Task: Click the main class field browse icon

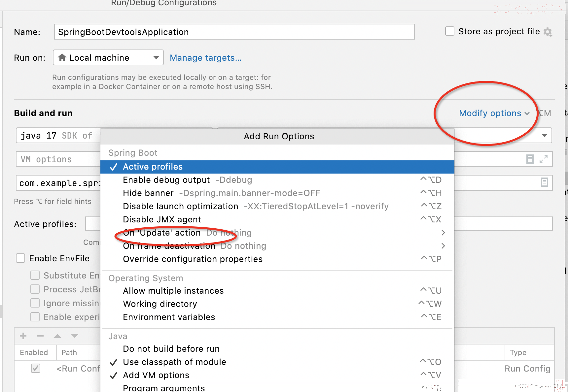Action: 544,182
